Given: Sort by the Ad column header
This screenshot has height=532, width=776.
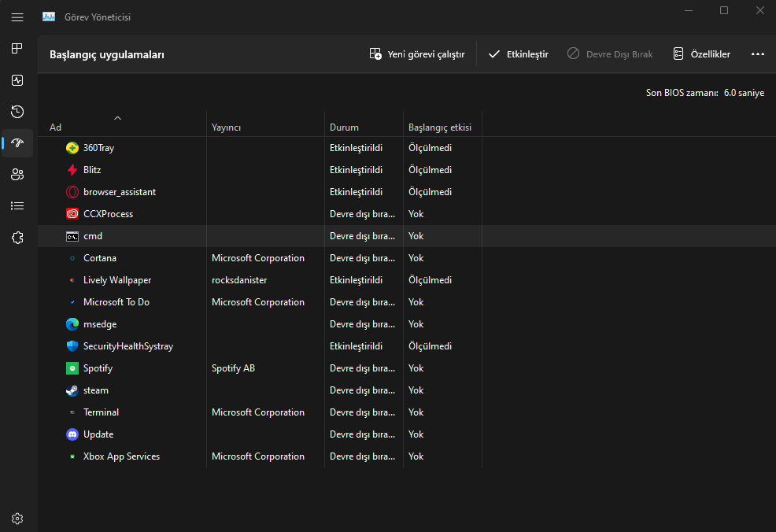Looking at the screenshot, I should pyautogui.click(x=55, y=127).
